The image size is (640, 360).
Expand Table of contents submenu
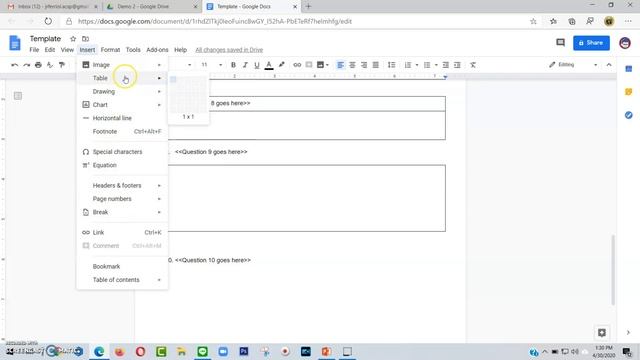tap(122, 280)
